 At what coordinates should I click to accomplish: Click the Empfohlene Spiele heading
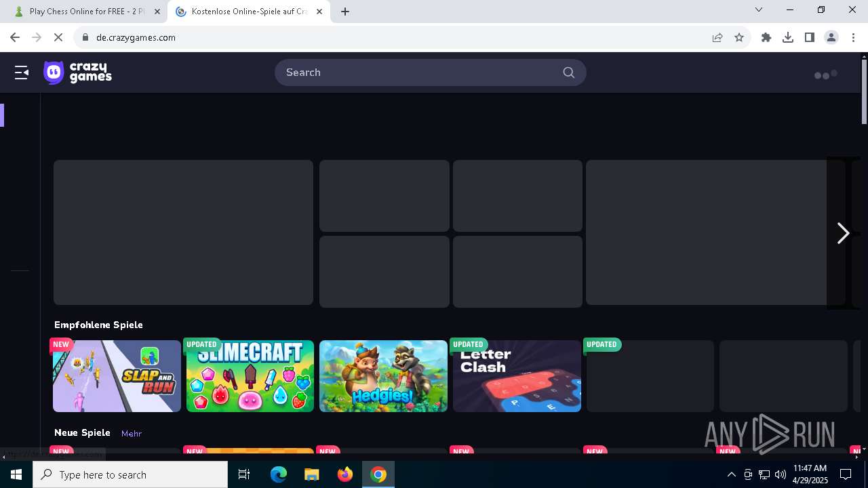pyautogui.click(x=98, y=325)
